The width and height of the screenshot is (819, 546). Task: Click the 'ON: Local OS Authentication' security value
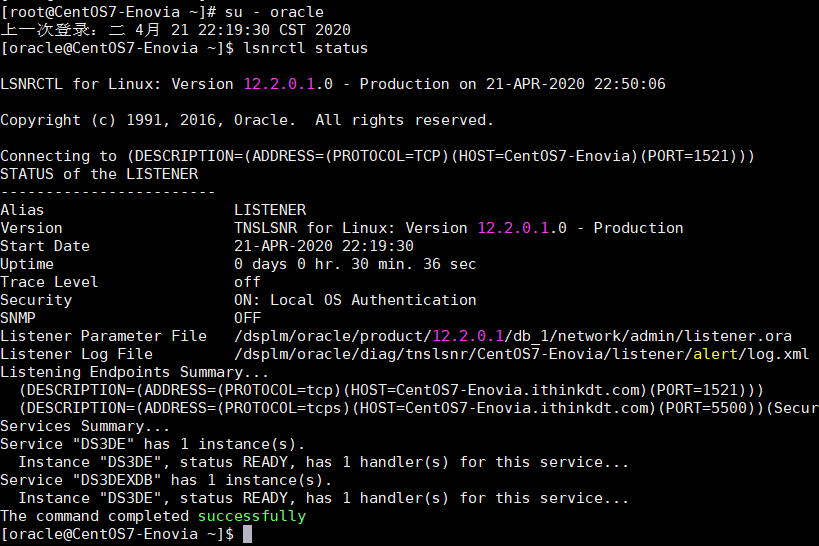point(355,300)
